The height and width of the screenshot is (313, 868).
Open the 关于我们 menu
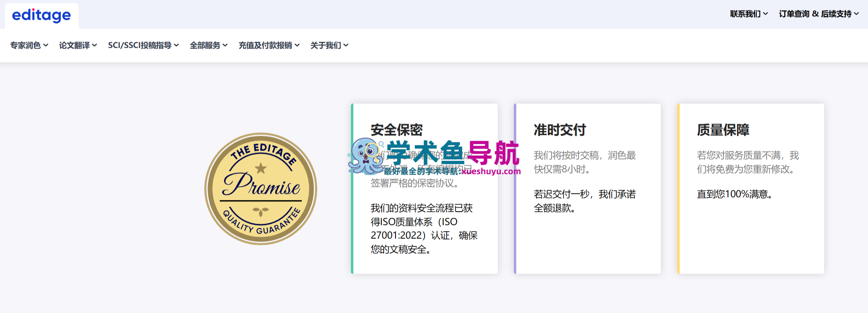329,45
